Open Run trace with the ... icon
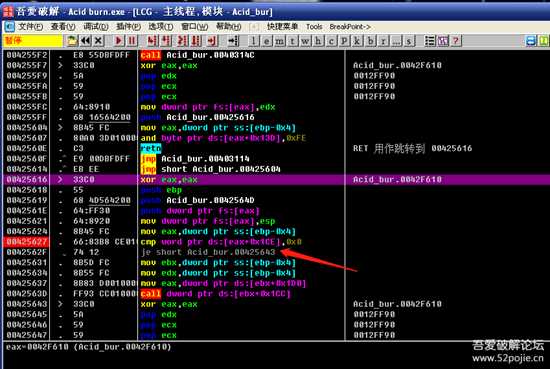 (396, 41)
